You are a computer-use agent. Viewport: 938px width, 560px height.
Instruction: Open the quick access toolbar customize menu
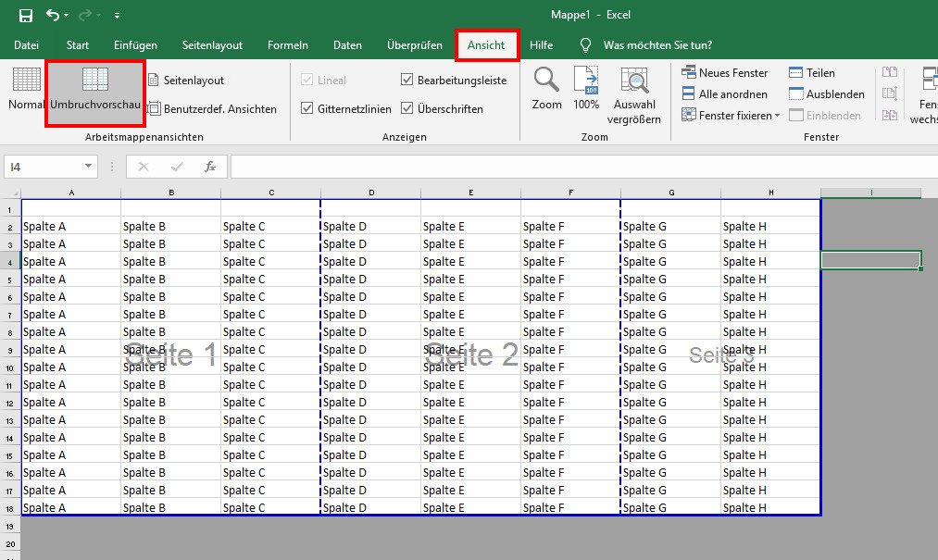[117, 15]
